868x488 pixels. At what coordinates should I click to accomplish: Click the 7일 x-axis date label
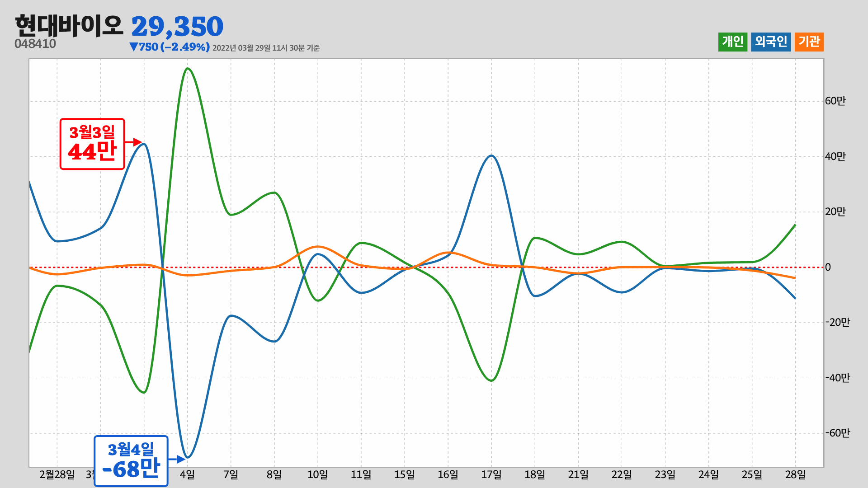pos(231,475)
